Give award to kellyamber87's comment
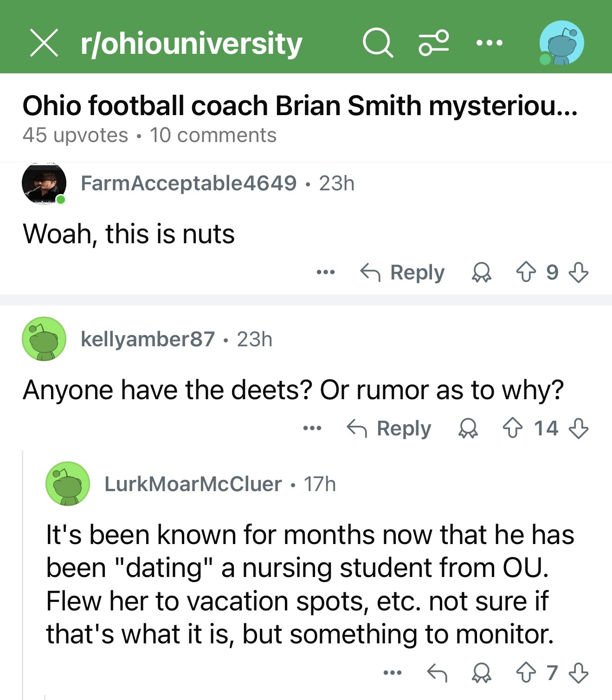Viewport: 612px width, 700px height. (468, 428)
